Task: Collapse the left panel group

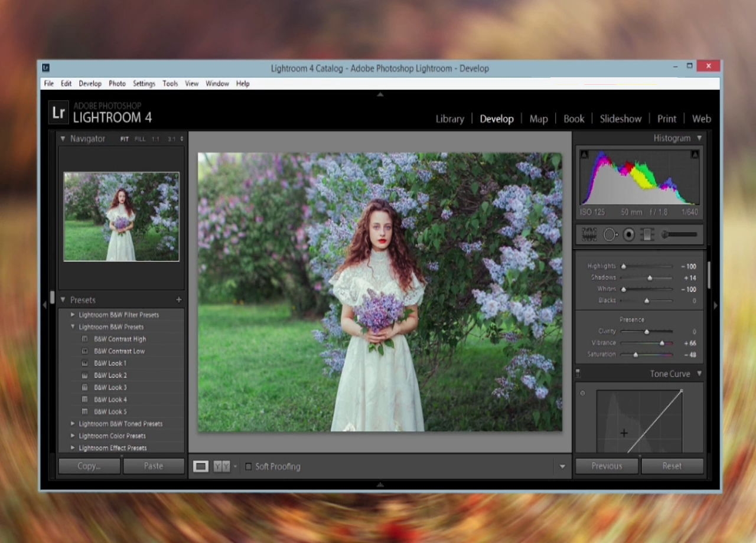Action: (44, 305)
